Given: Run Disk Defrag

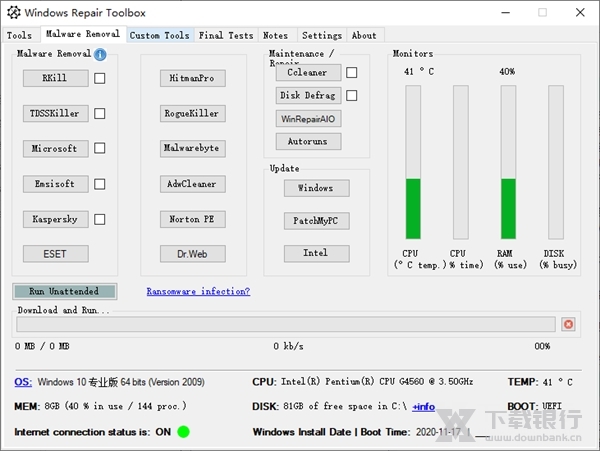Looking at the screenshot, I should [308, 95].
